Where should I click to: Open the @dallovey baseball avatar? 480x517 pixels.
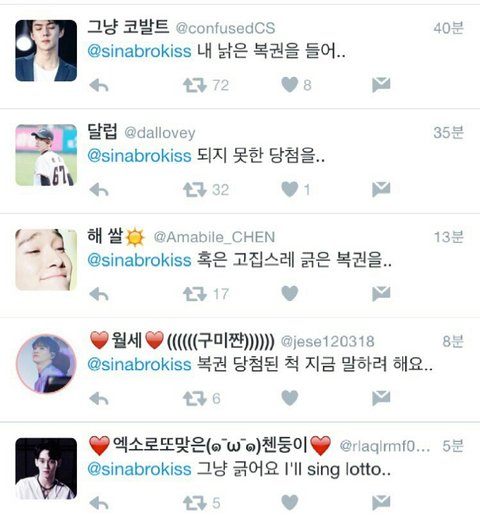coord(46,155)
